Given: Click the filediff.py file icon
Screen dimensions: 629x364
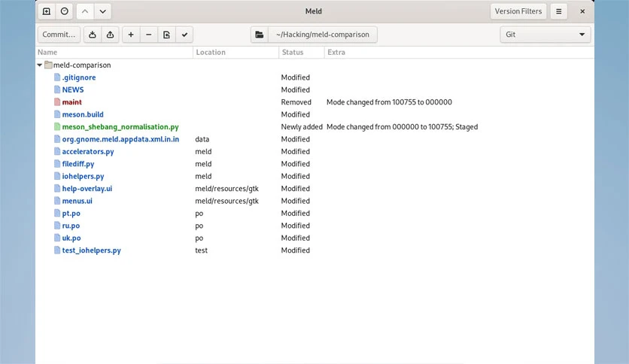Looking at the screenshot, I should pos(57,163).
